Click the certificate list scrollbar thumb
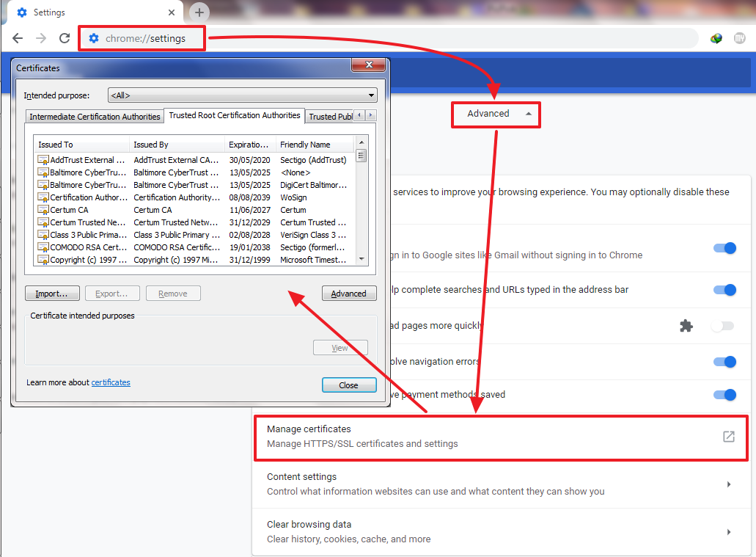 361,156
